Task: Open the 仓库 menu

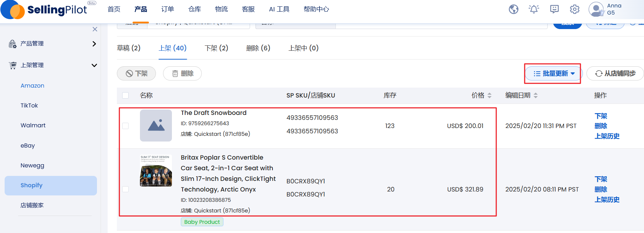Action: 195,9
